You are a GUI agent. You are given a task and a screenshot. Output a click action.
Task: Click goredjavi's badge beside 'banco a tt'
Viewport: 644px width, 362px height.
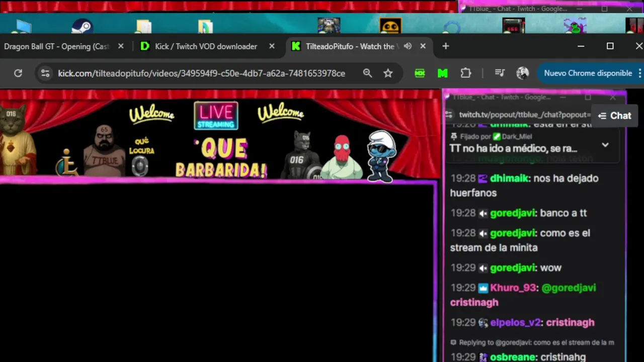(x=483, y=213)
